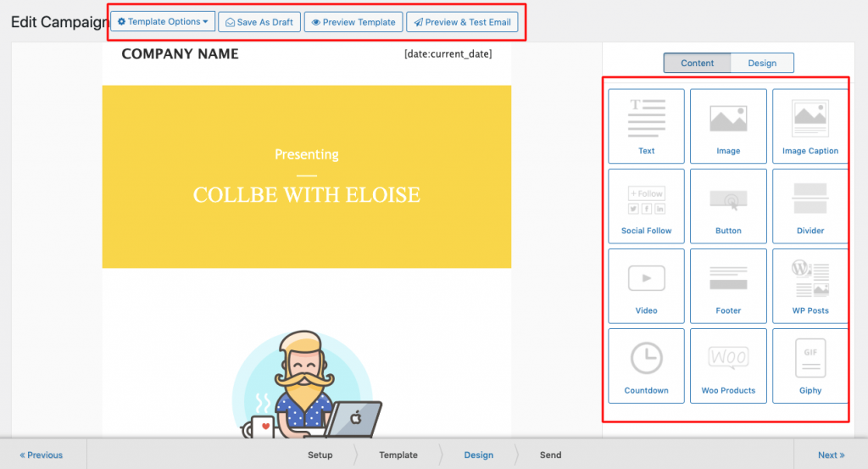
Task: Pick the Image Caption block
Action: tap(810, 126)
